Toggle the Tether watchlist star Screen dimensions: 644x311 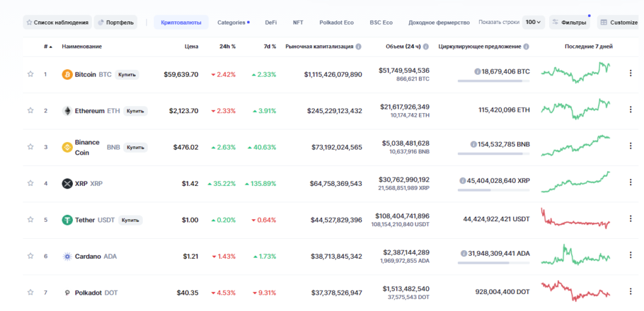tap(30, 219)
